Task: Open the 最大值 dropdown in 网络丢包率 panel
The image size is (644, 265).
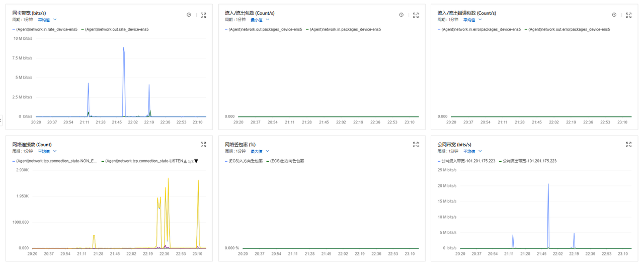Action: click(x=260, y=151)
